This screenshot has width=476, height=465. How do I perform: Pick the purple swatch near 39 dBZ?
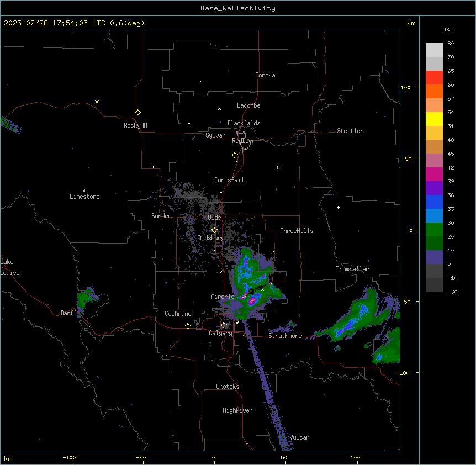tap(434, 188)
